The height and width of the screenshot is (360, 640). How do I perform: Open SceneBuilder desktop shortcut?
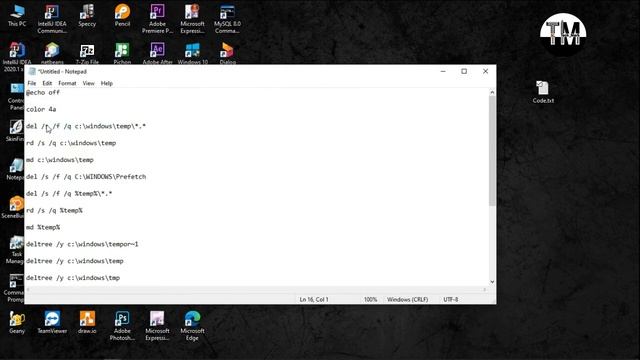[x=14, y=207]
